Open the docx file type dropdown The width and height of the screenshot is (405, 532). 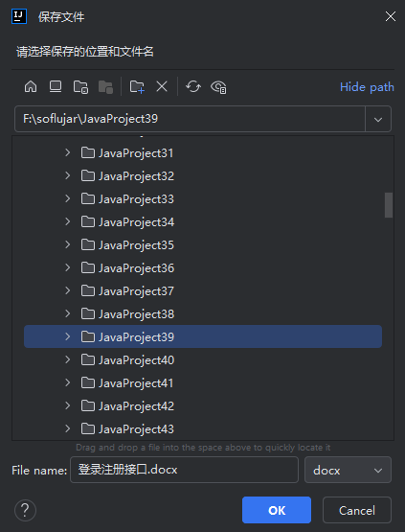348,470
